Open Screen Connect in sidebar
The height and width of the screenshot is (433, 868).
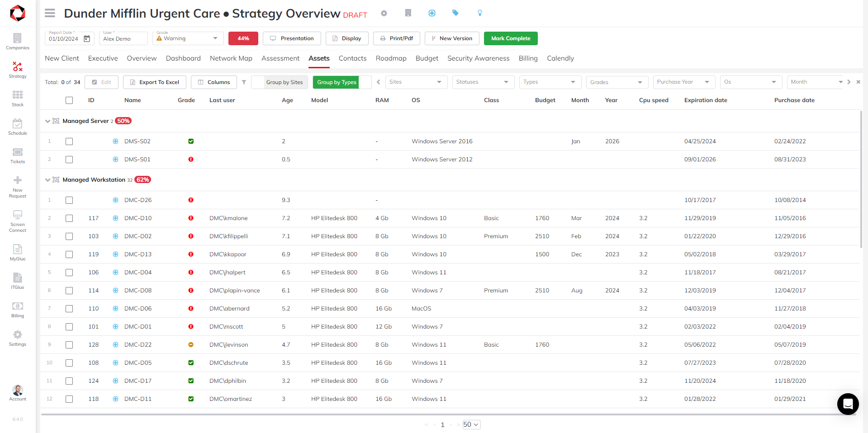click(18, 221)
